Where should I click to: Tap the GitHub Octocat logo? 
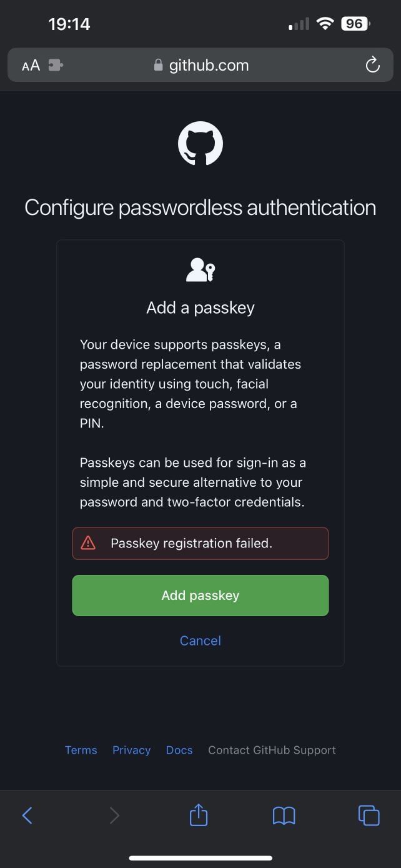click(200, 144)
